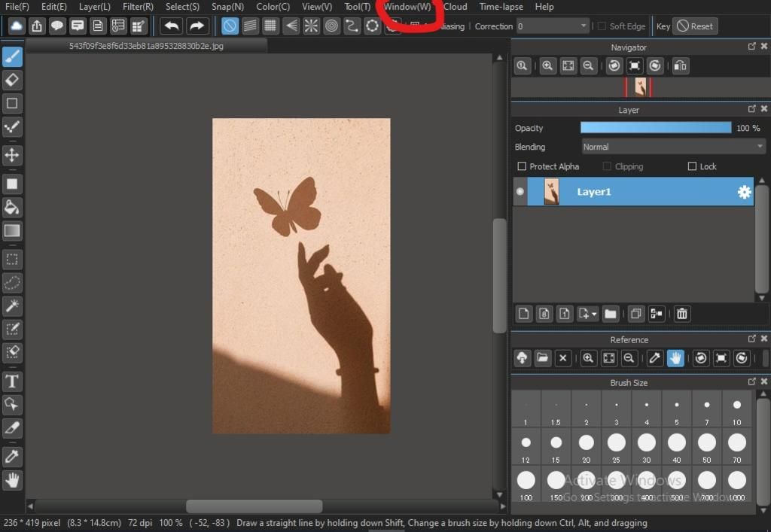Choose brush size 100
771x532 pixels.
click(526, 485)
